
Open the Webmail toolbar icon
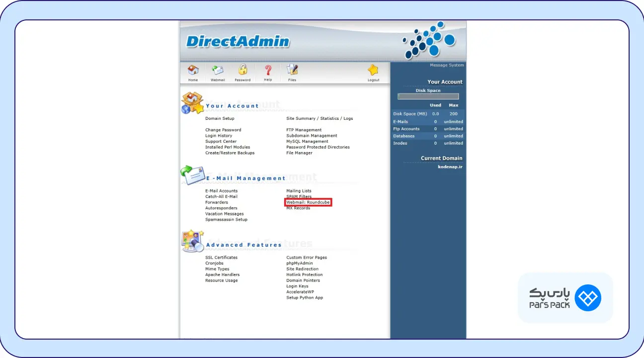click(218, 70)
